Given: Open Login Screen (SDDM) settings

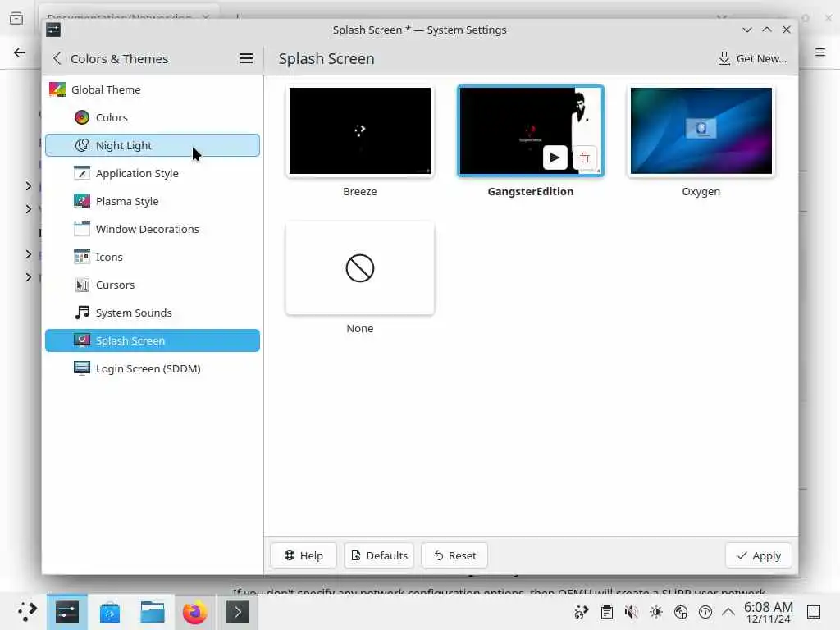Looking at the screenshot, I should click(152, 368).
